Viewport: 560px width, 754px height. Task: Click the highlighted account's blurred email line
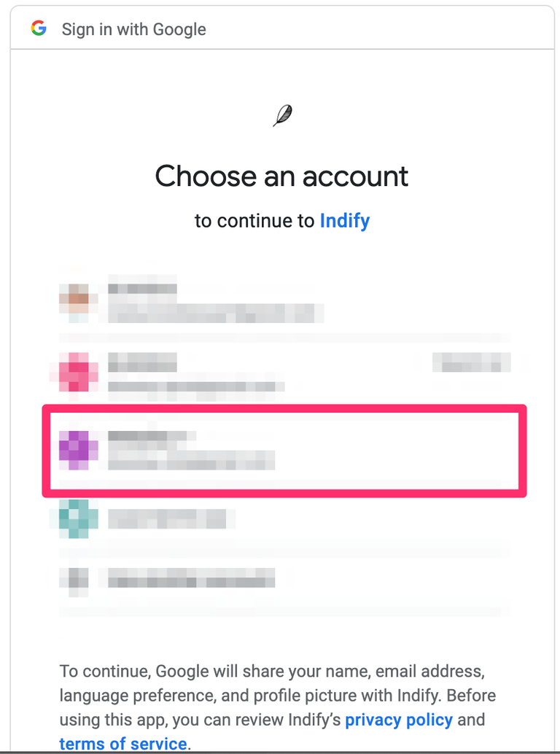[191, 460]
